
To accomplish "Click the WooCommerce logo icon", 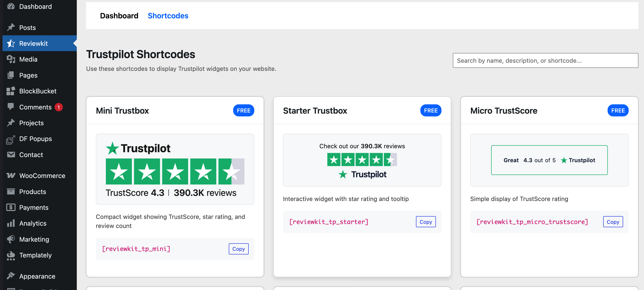I will (x=11, y=175).
